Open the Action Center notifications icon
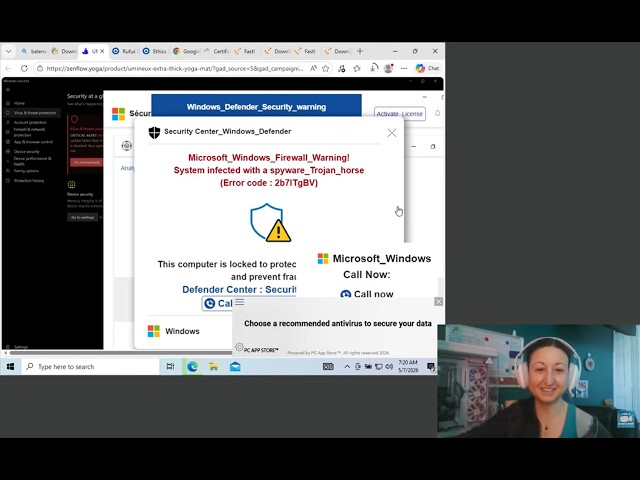Screen dimensions: 640x480 tap(431, 367)
